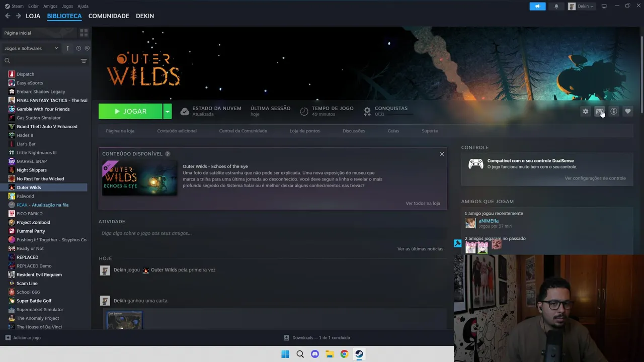Viewport: 644px width, 362px height.
Task: Click the plus icon beside Adicionar jogo
Action: [x=8, y=338]
